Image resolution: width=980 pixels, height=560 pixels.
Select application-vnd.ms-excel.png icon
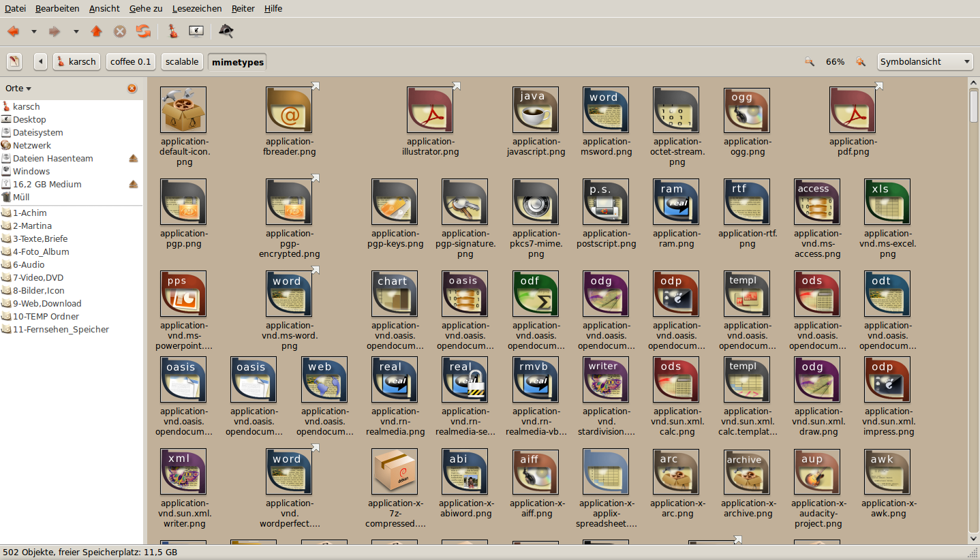pos(887,202)
